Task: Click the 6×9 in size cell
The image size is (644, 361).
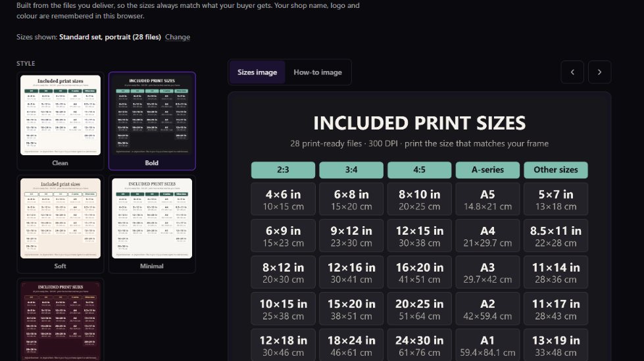Action: [283, 236]
